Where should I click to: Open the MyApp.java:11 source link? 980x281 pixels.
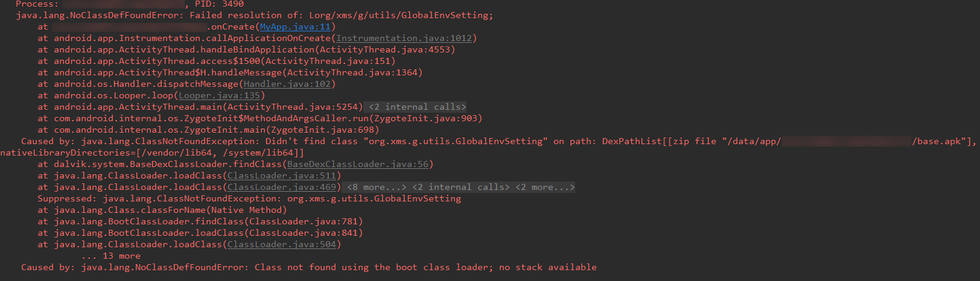click(x=295, y=27)
